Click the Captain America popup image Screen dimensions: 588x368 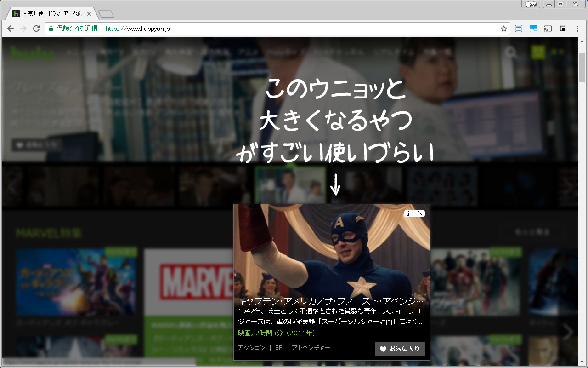[x=332, y=250]
